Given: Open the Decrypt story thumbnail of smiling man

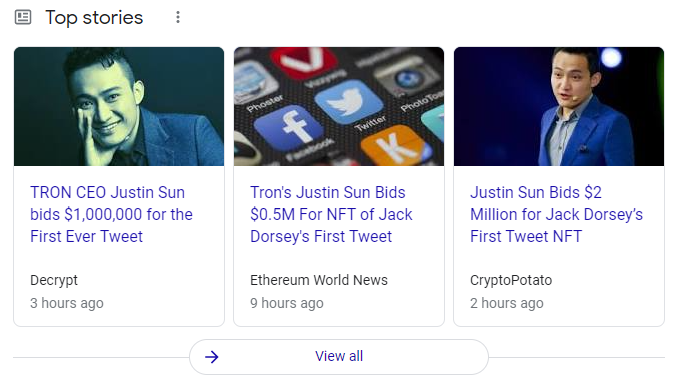Looking at the screenshot, I should [x=119, y=106].
